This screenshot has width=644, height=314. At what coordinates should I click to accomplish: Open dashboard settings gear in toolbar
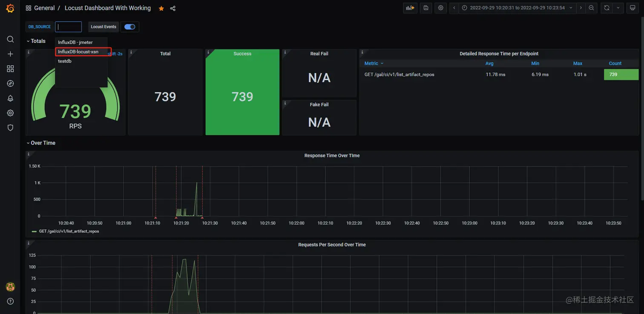coord(441,8)
